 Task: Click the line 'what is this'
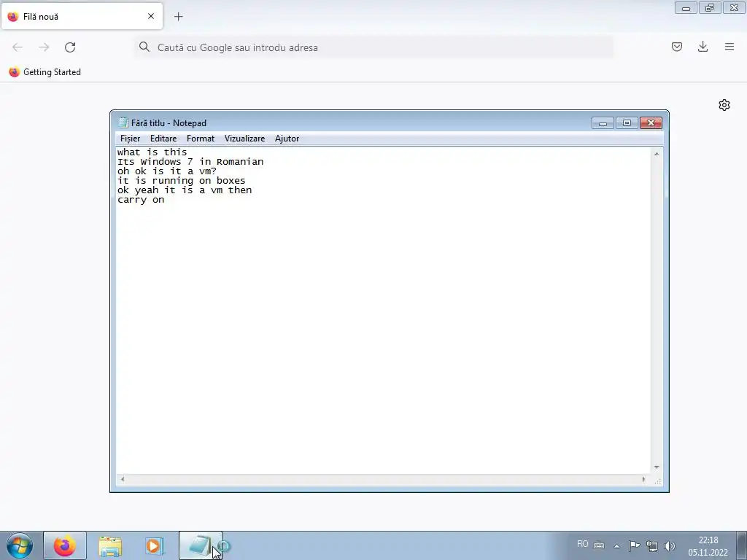pyautogui.click(x=152, y=152)
